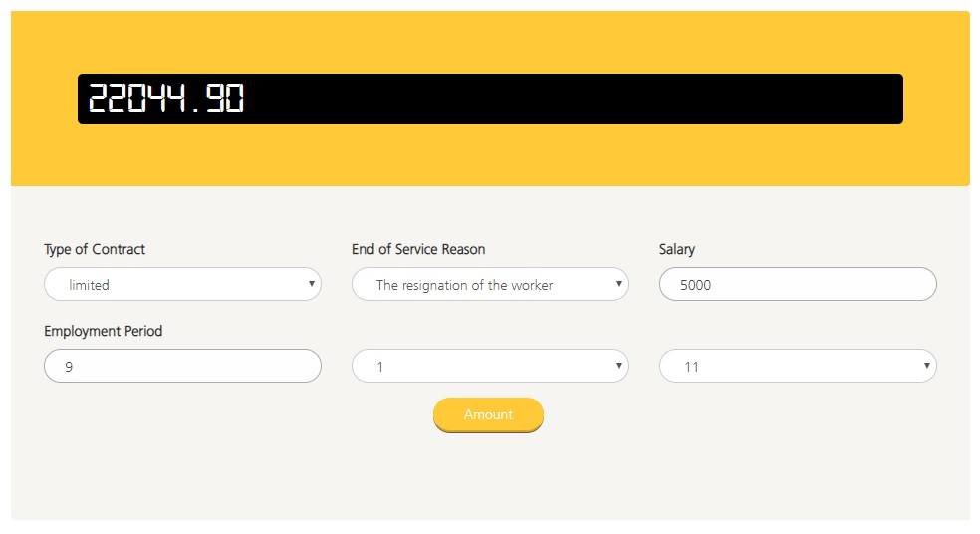Click the "Salary" label
This screenshot has height=534, width=980.
point(677,249)
